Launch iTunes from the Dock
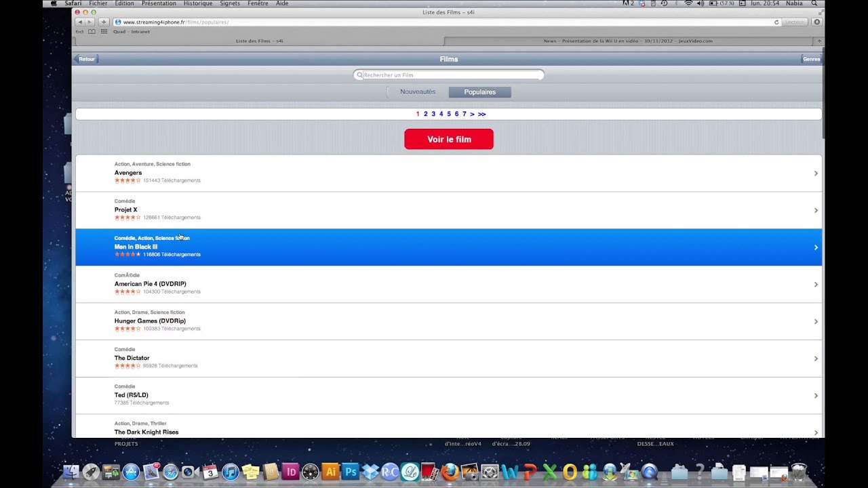 click(x=231, y=472)
